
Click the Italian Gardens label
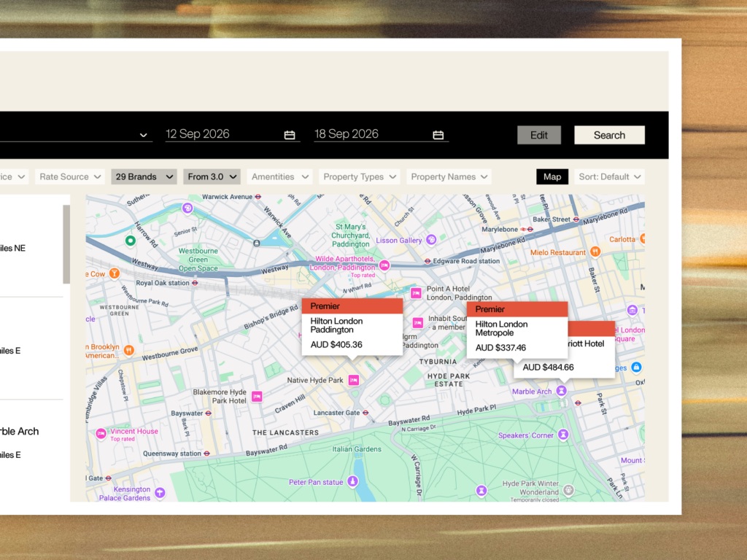[x=357, y=449]
